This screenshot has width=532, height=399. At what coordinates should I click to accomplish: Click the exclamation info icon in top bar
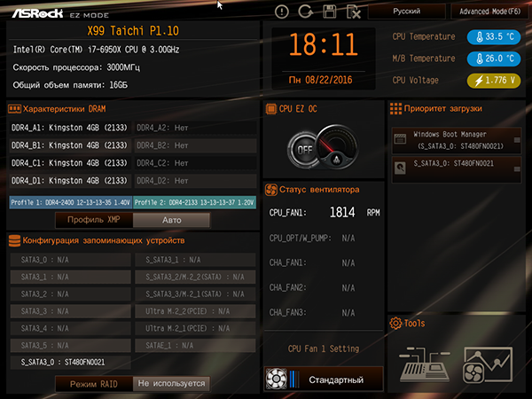pos(282,12)
